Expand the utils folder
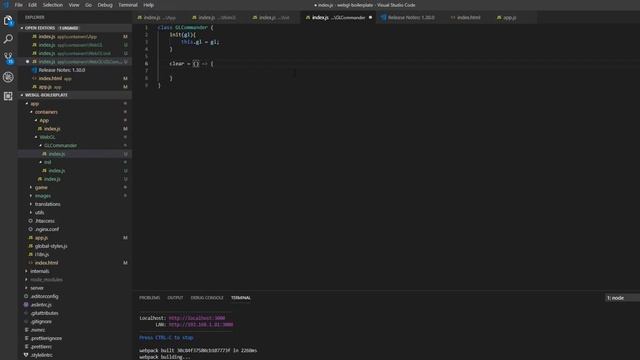640x360 pixels. point(40,213)
